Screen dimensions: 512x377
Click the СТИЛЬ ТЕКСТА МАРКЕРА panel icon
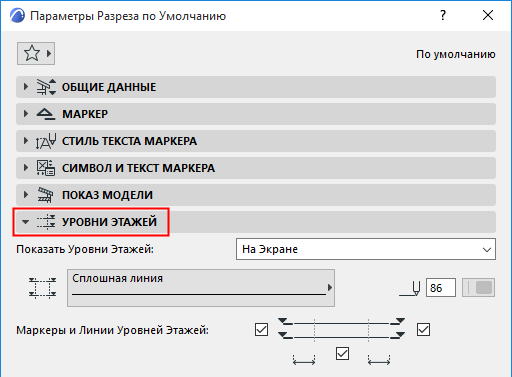pos(46,141)
